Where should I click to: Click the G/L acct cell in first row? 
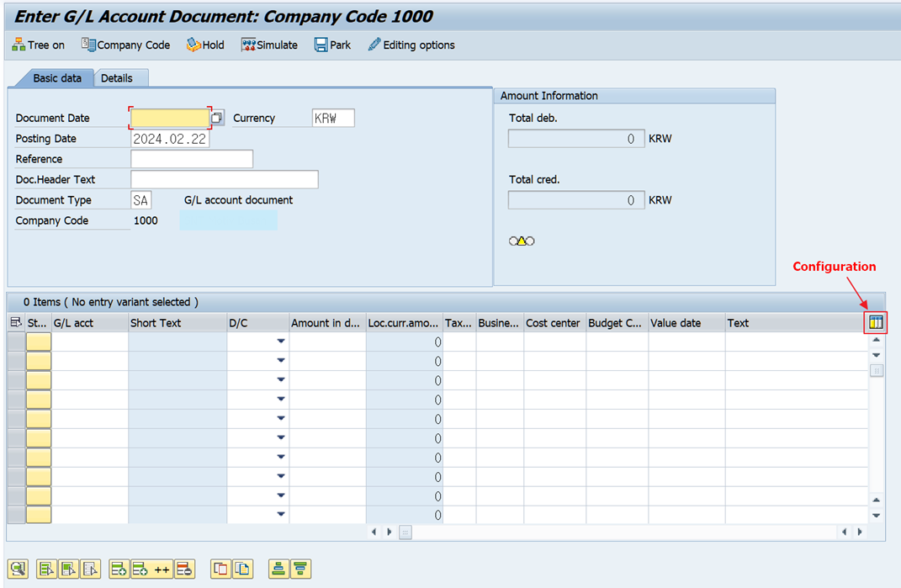pyautogui.click(x=90, y=342)
